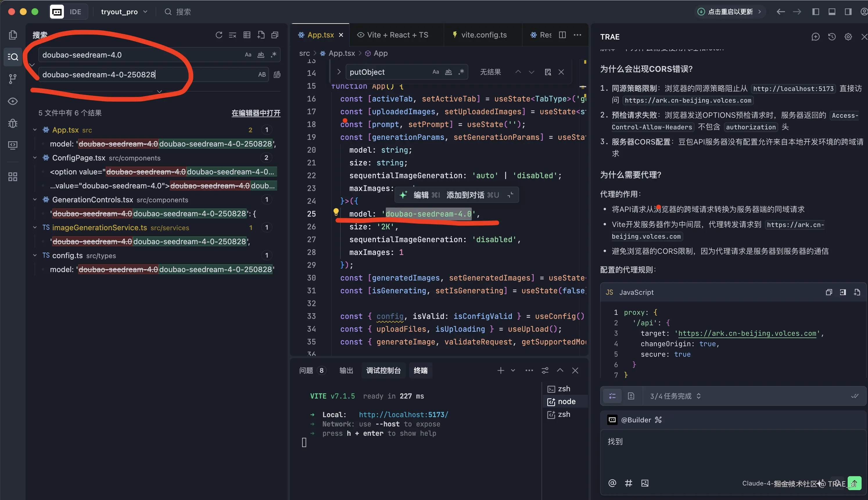This screenshot has height=500, width=868.
Task: Open the TRAE chat history icon
Action: pyautogui.click(x=832, y=37)
